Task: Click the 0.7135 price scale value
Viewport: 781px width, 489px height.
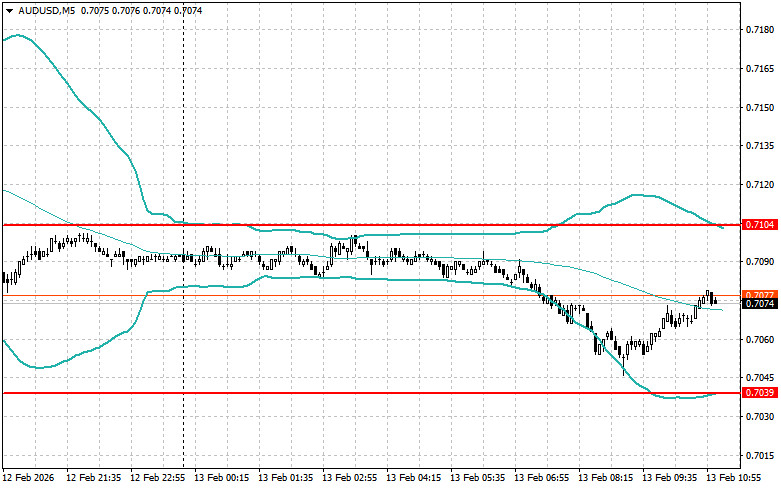Action: (x=760, y=146)
